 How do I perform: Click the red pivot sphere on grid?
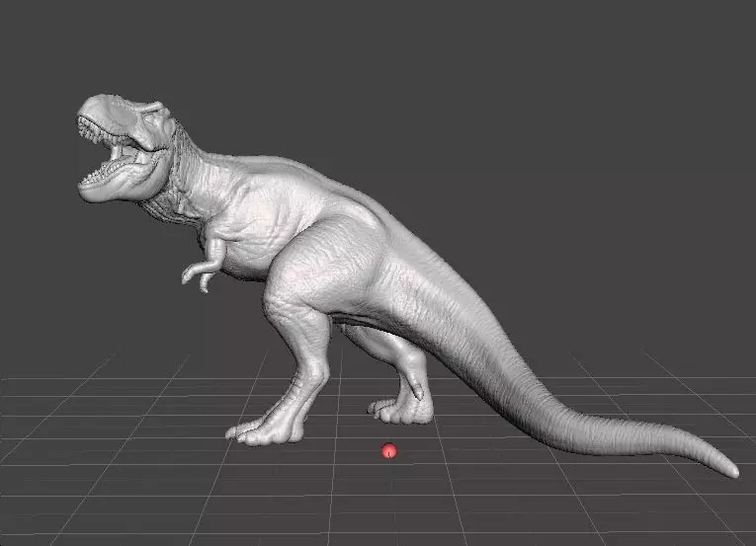pos(388,450)
